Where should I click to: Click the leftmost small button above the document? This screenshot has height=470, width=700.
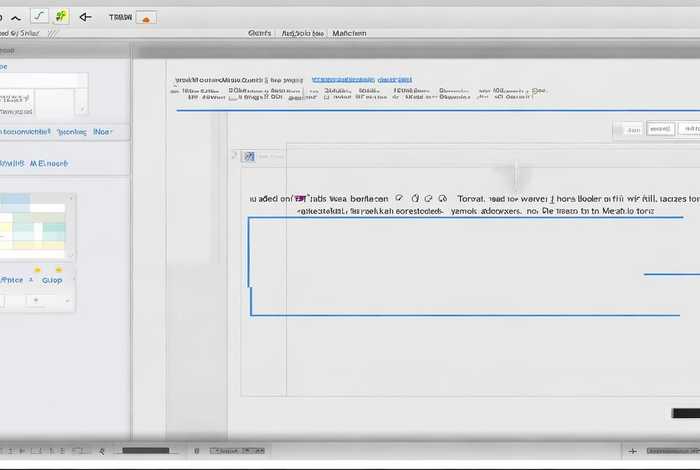631,129
